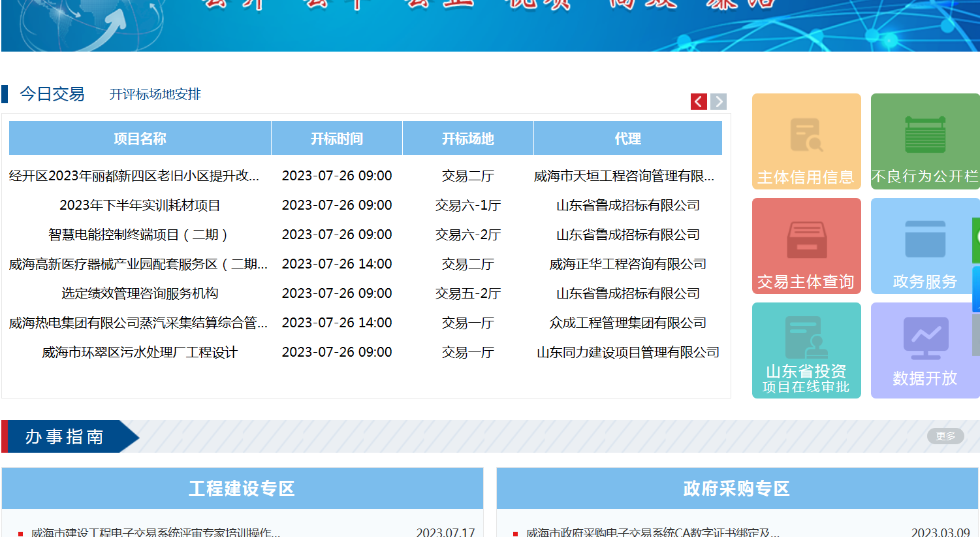This screenshot has width=980, height=537.
Task: Click the 交易主体查询 icon tile
Action: tap(806, 246)
